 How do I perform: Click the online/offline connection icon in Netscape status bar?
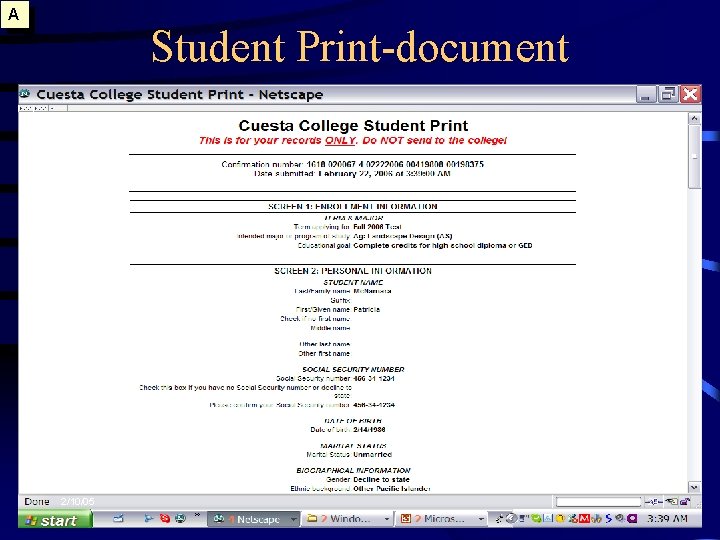pyautogui.click(x=653, y=502)
